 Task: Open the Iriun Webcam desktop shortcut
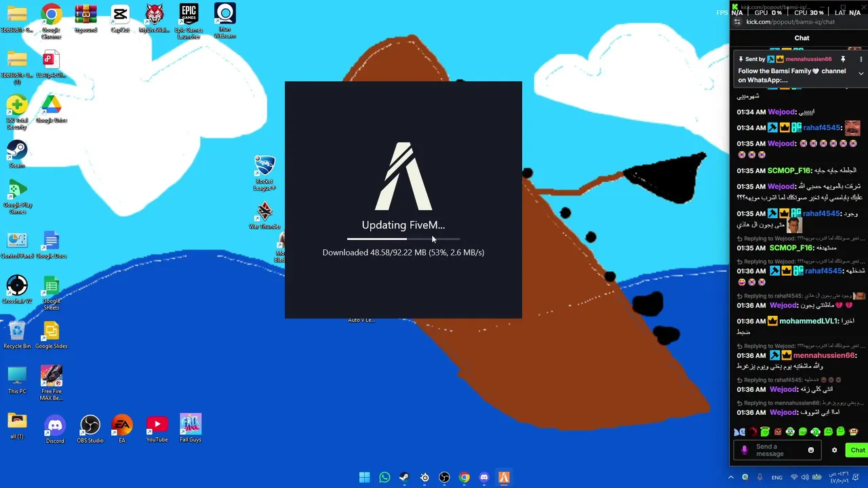pos(225,20)
